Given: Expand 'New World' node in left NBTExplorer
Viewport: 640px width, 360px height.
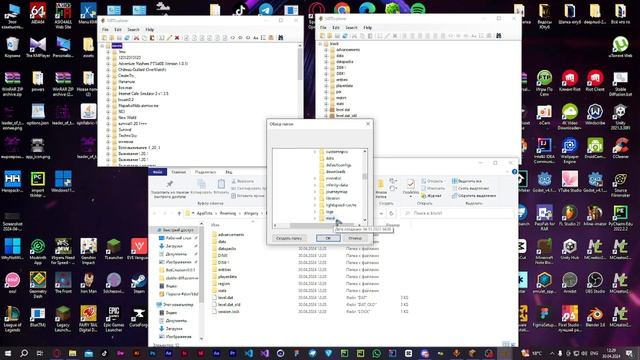Looking at the screenshot, I should pos(108,118).
